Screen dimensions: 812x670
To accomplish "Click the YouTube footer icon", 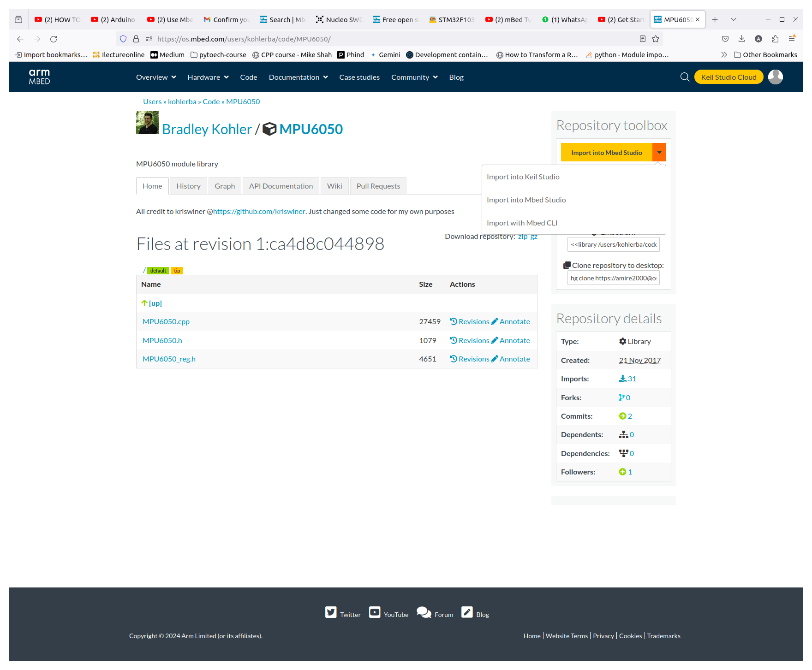I will [x=375, y=612].
